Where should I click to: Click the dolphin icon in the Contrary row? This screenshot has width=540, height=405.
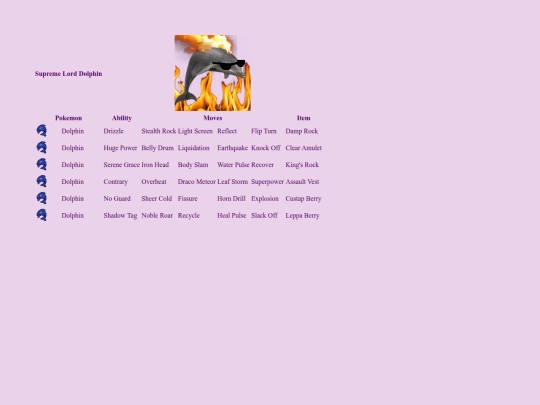coord(42,181)
